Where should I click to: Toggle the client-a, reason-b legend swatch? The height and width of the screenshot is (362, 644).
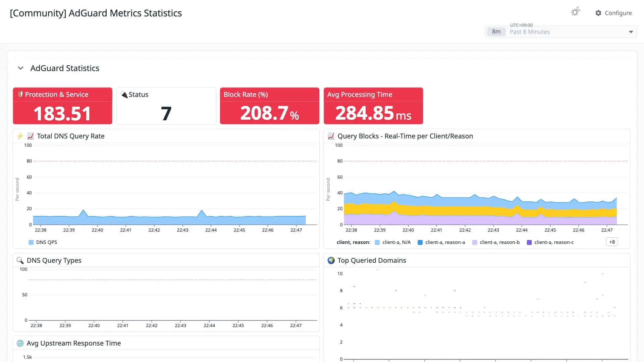[x=475, y=242]
